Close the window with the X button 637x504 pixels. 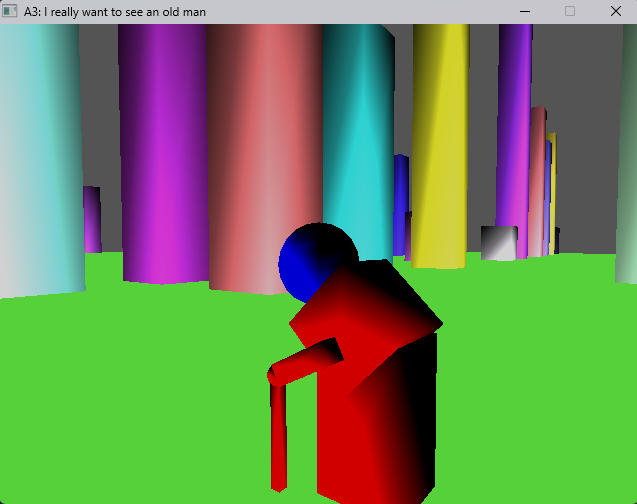(x=615, y=11)
